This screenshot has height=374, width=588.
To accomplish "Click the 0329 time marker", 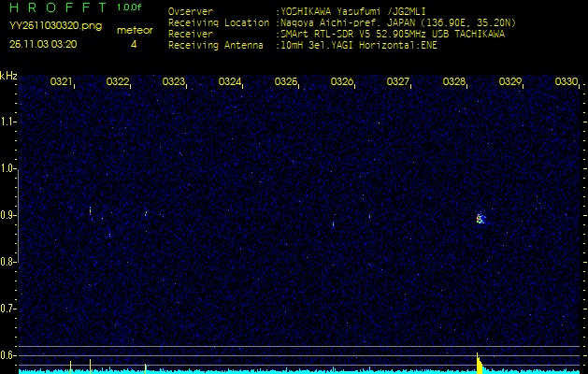I will click(x=510, y=81).
